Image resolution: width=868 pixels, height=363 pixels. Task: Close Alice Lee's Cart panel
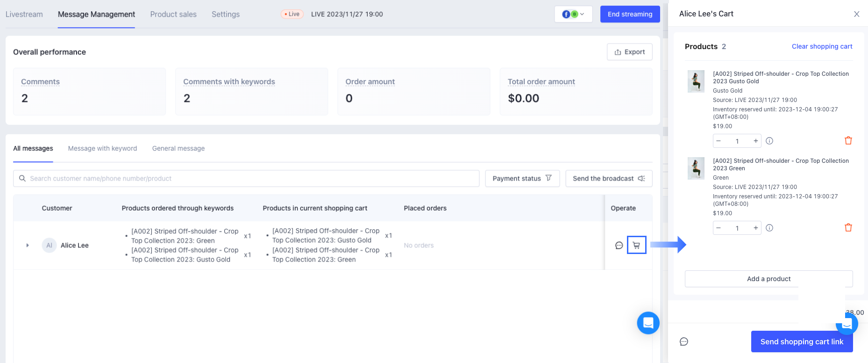(856, 14)
